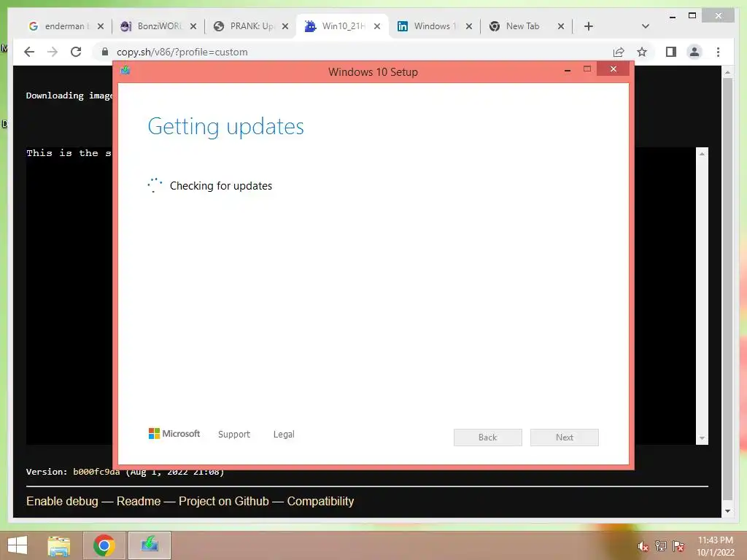Click the Enable debug link
Screen dimensions: 747x560
[62, 501]
